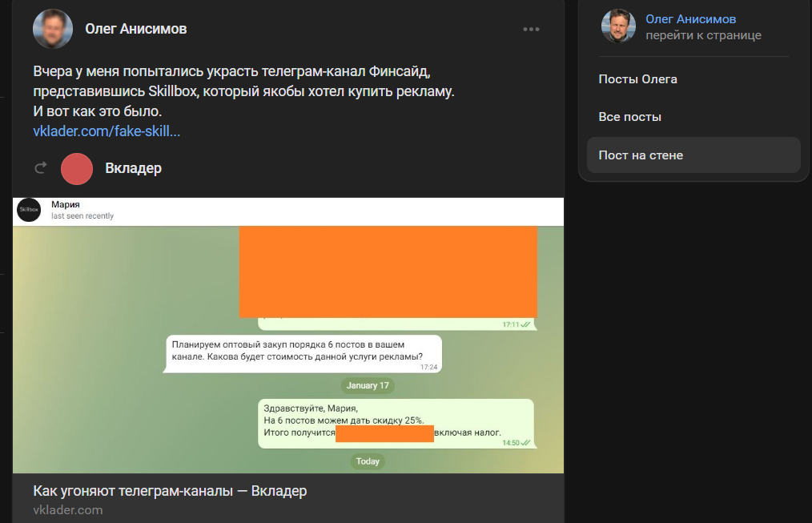812x523 pixels.
Task: Select Все посты in sidebar menu
Action: pyautogui.click(x=693, y=117)
